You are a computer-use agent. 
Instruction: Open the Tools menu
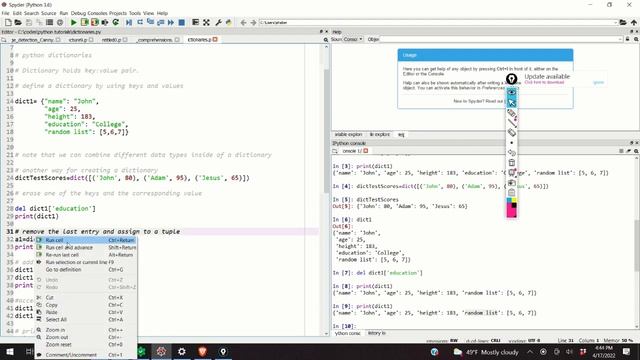(x=135, y=13)
